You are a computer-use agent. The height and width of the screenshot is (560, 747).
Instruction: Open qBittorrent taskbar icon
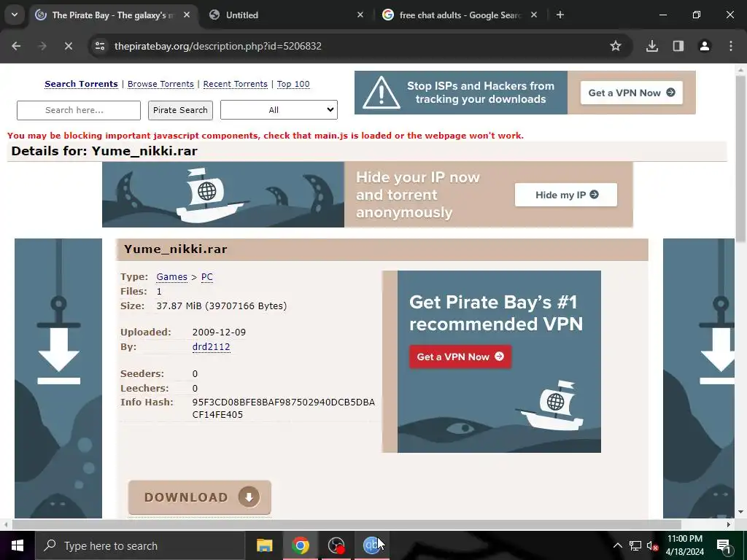point(371,545)
